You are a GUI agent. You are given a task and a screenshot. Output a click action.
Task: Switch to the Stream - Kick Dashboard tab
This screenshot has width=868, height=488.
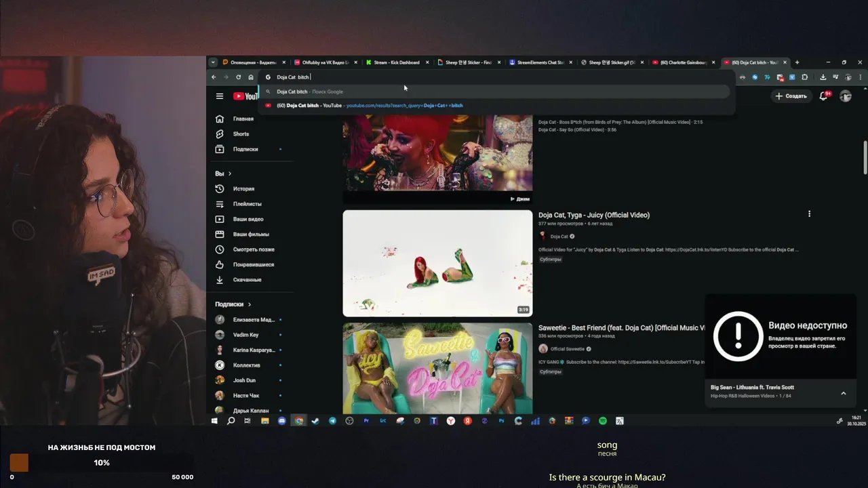pos(397,62)
